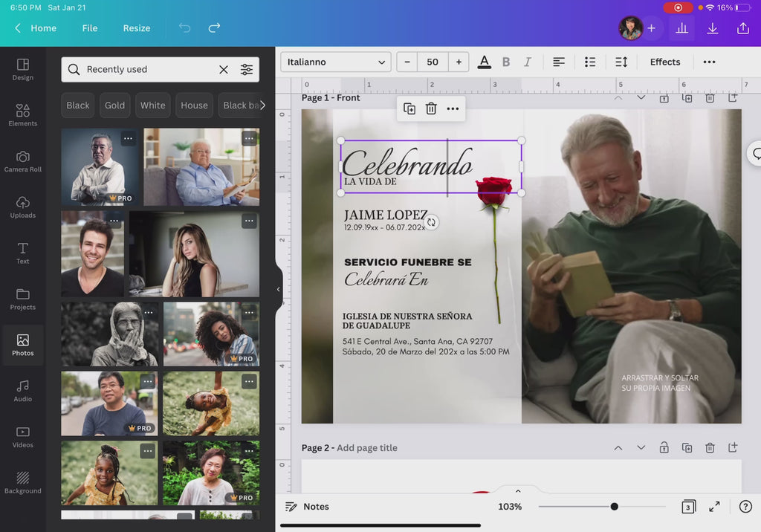Adjust the zoom slider handle

click(614, 506)
